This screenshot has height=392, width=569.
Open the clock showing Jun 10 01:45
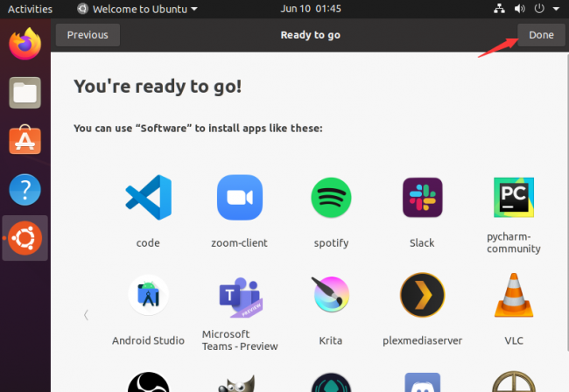[x=311, y=9]
